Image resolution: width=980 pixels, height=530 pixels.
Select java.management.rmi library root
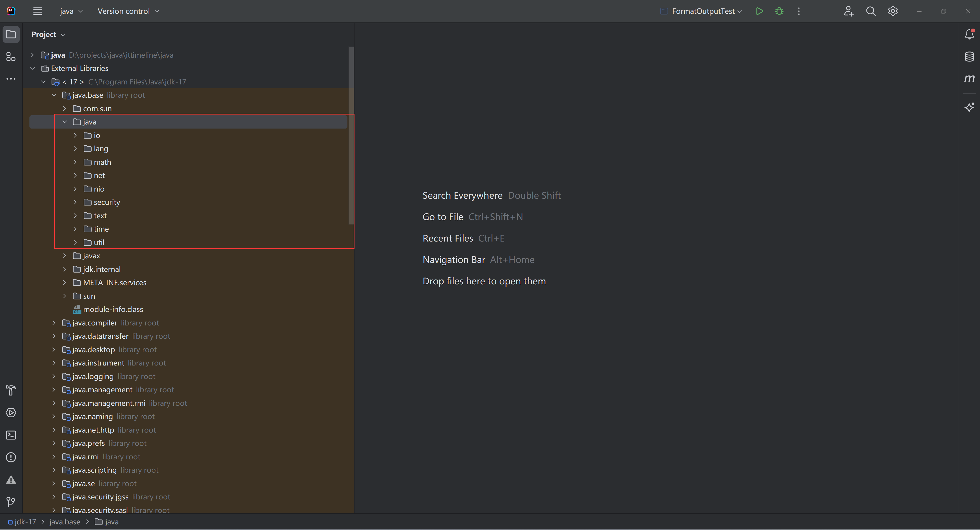point(124,403)
